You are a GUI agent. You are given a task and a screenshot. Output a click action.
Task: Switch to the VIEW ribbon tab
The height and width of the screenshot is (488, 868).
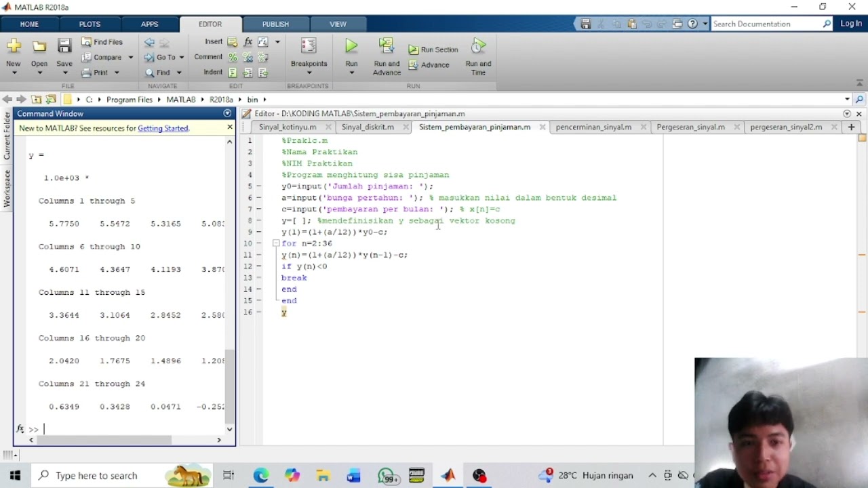[x=338, y=24]
